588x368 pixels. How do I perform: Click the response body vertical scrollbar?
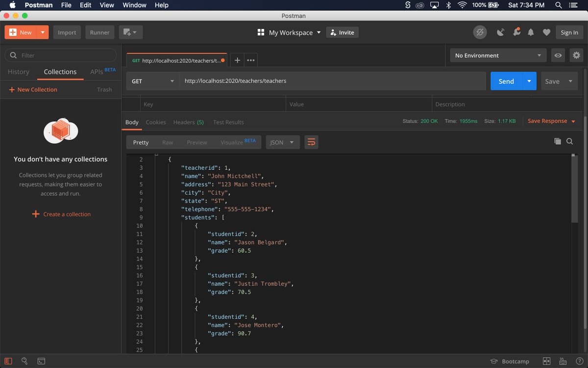coord(575,189)
